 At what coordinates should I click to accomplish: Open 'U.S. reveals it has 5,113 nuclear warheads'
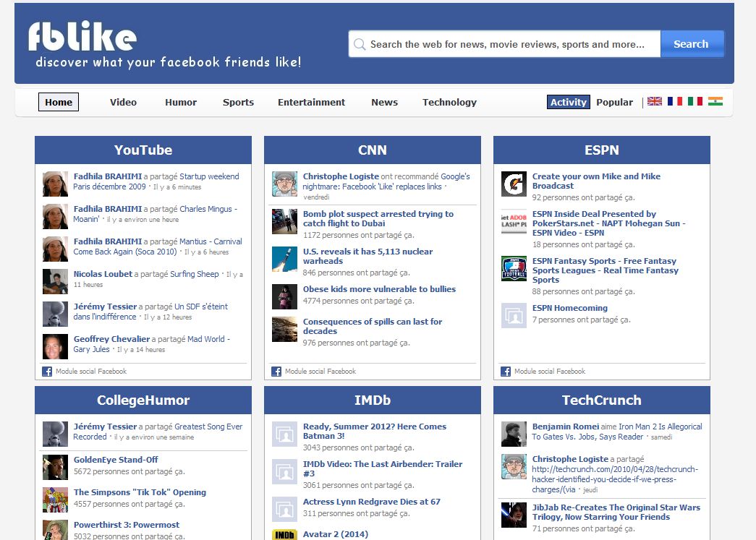coord(368,256)
